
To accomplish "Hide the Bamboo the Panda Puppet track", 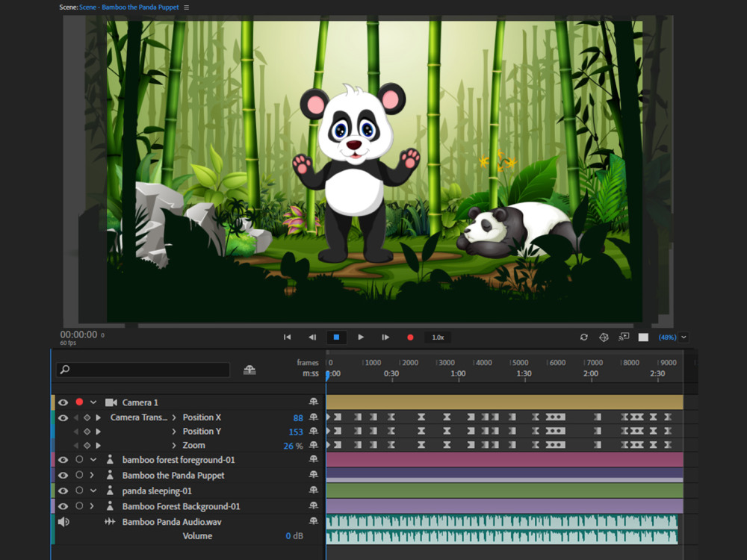I will (x=63, y=475).
